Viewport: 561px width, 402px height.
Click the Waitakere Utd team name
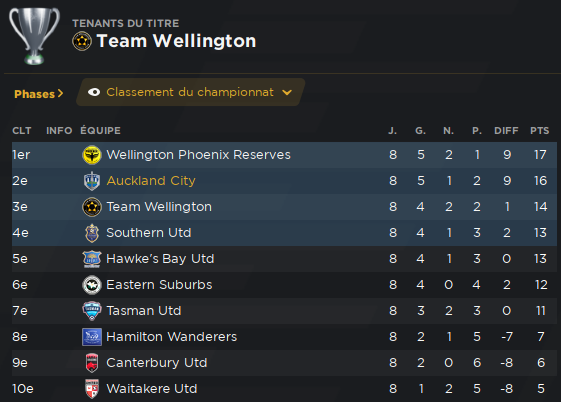pos(152,389)
